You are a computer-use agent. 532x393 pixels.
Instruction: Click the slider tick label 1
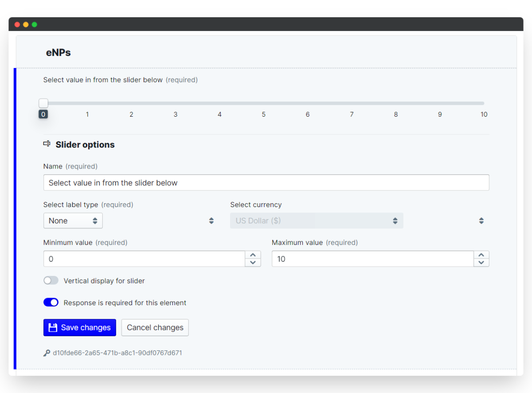tap(87, 114)
